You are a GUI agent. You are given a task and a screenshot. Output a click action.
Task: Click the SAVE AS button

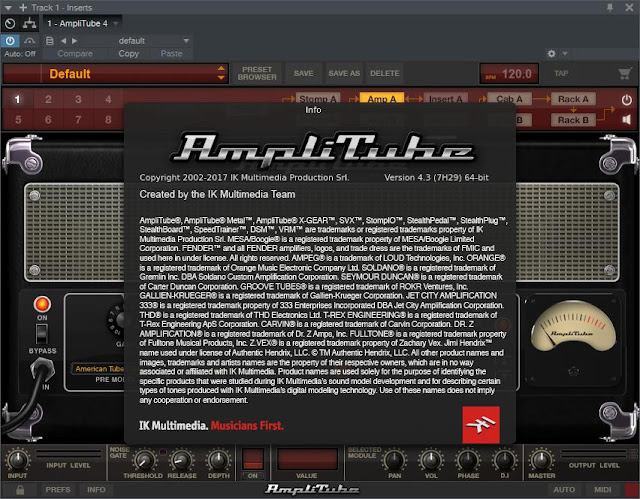pos(344,73)
